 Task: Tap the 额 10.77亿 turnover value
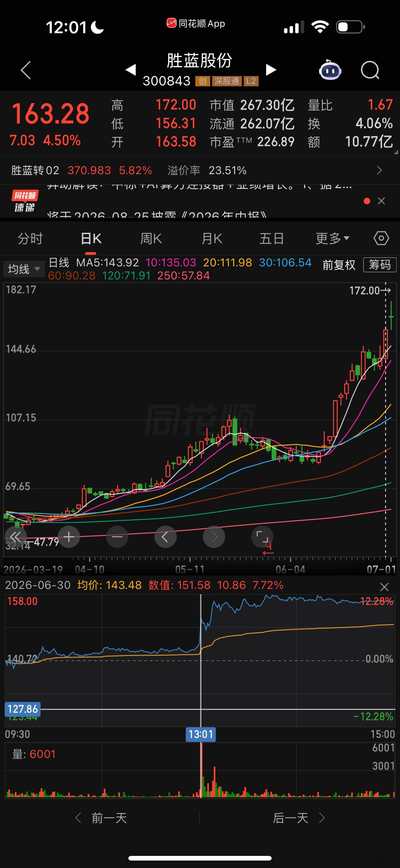(x=350, y=142)
